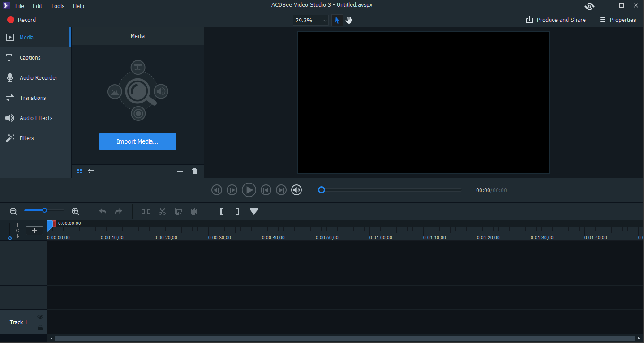Click the 00:00/00:00 time display
The width and height of the screenshot is (644, 343).
pyautogui.click(x=491, y=190)
